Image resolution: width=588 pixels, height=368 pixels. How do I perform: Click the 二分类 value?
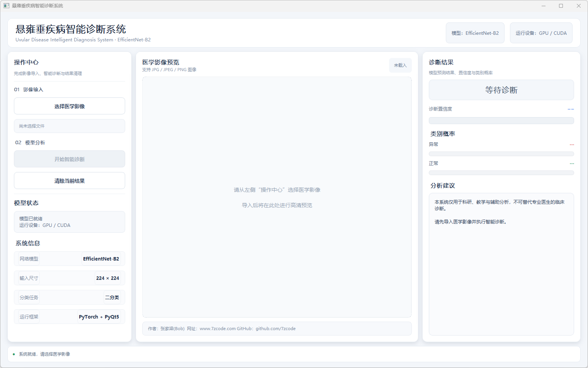[112, 297]
